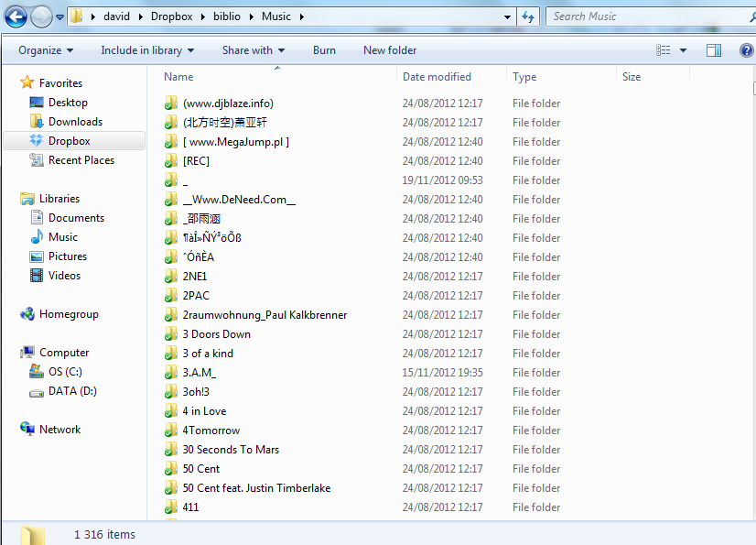Sort by Date modified column header
This screenshot has height=545, width=756.
[437, 77]
